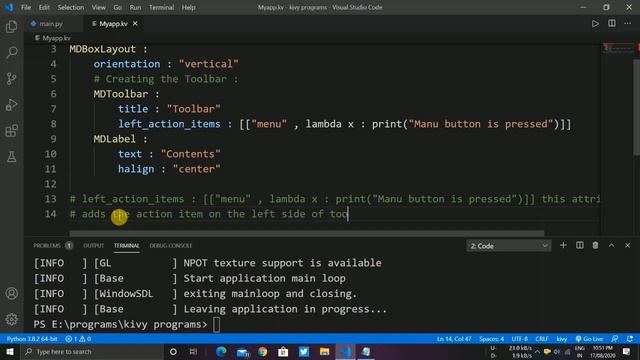Open the Source Control view
Screen dimensions: 640x360
coord(11,78)
